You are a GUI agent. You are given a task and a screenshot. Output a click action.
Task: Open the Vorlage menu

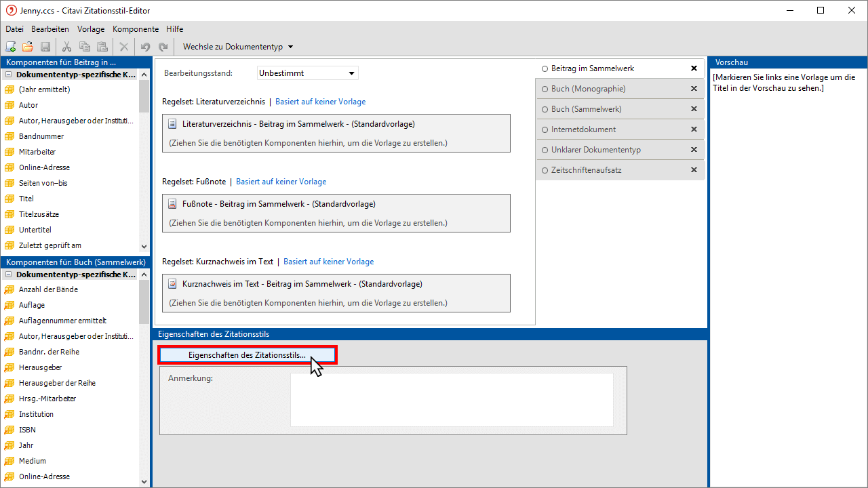91,29
